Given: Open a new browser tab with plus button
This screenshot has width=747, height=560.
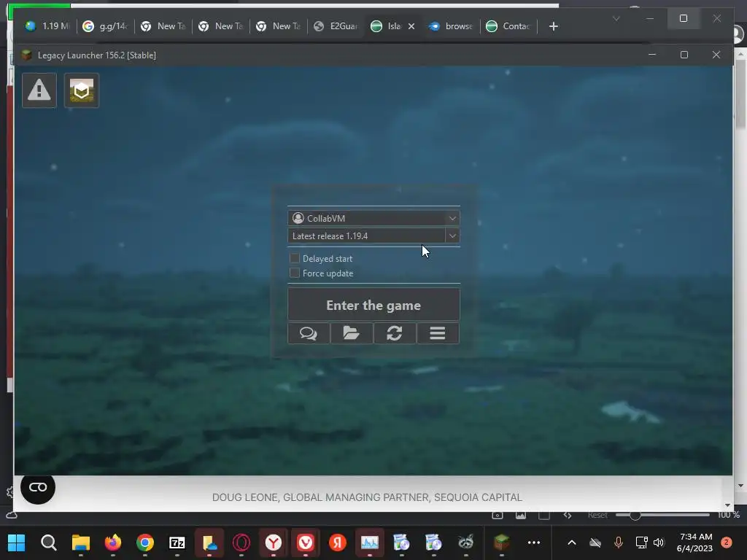Looking at the screenshot, I should [x=553, y=26].
